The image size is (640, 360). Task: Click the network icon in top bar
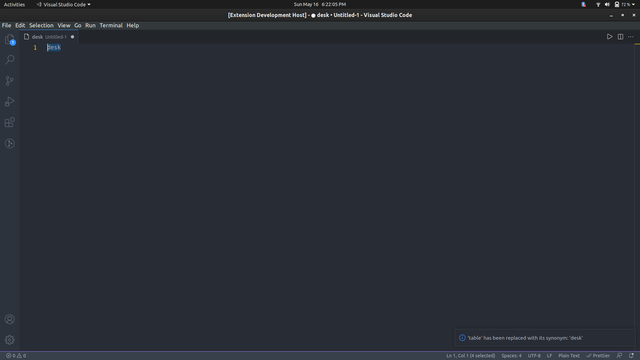[x=598, y=4]
